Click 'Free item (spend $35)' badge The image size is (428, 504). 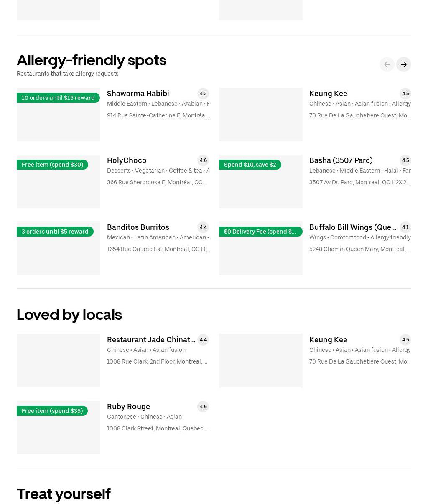pos(52,411)
